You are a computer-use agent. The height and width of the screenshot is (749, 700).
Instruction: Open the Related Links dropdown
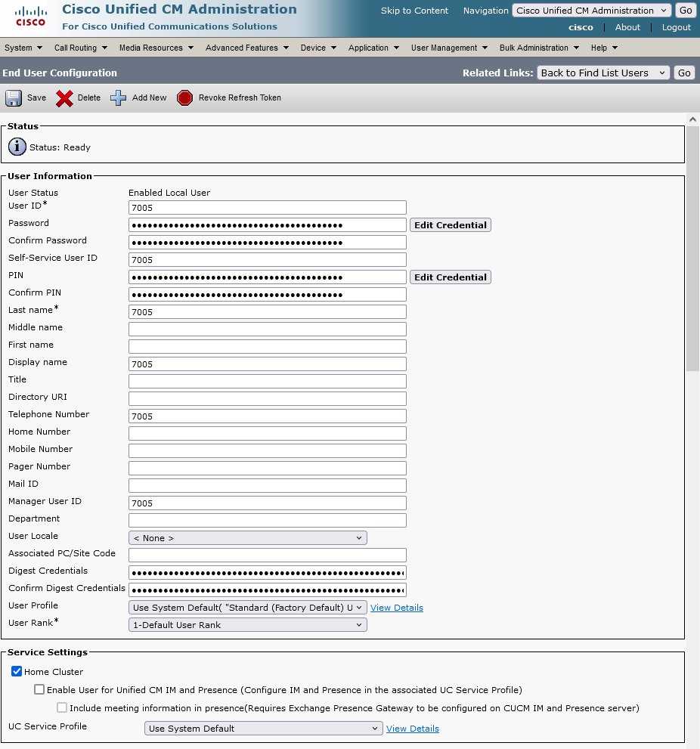tap(603, 73)
